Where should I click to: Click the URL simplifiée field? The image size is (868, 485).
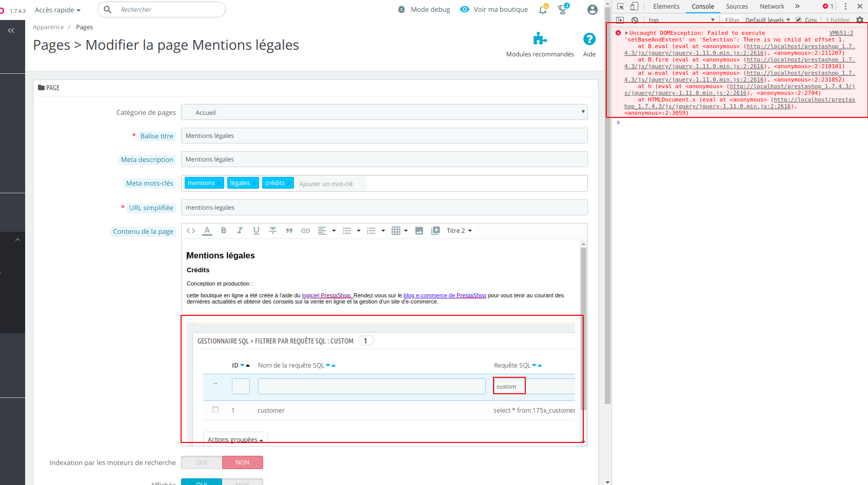point(384,208)
